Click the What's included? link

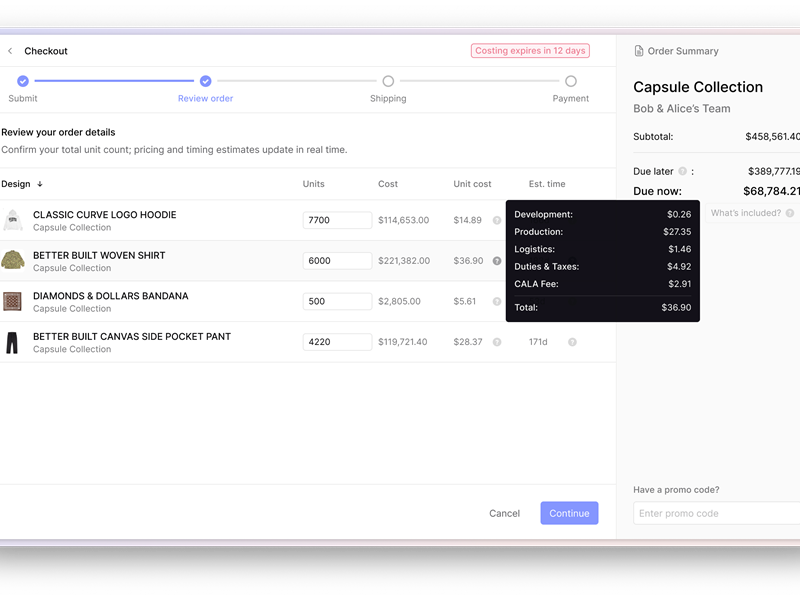[746, 213]
